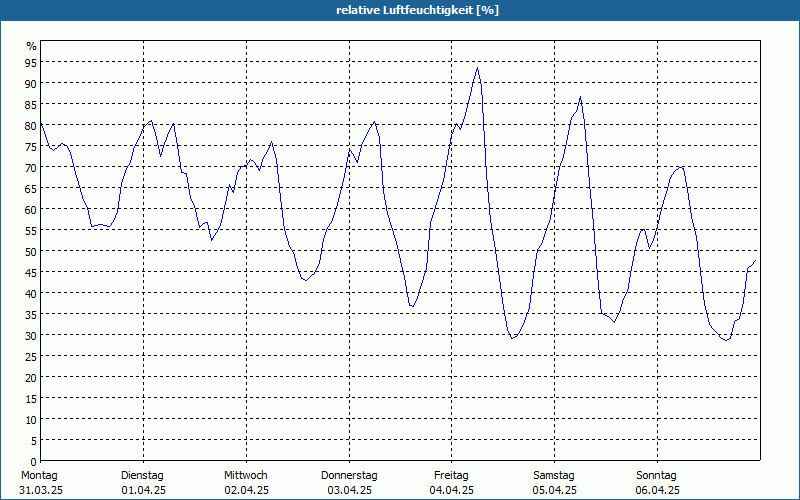The height and width of the screenshot is (500, 800).
Task: Click the '30' y-axis value
Action: pyautogui.click(x=31, y=336)
